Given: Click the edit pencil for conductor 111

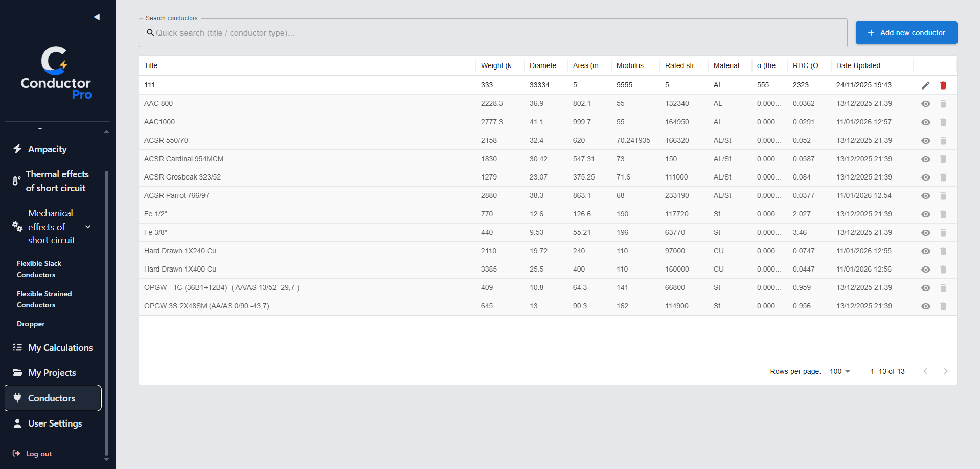Looking at the screenshot, I should click(925, 85).
